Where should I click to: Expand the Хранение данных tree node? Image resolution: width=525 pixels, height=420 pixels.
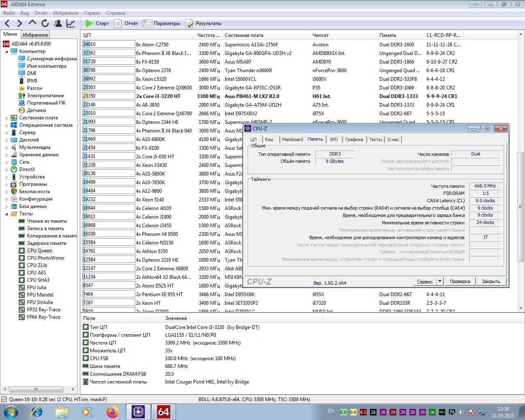[7, 155]
